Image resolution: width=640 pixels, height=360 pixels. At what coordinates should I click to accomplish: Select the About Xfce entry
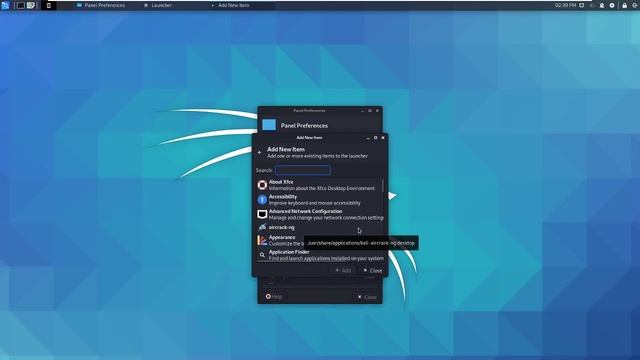pos(320,185)
